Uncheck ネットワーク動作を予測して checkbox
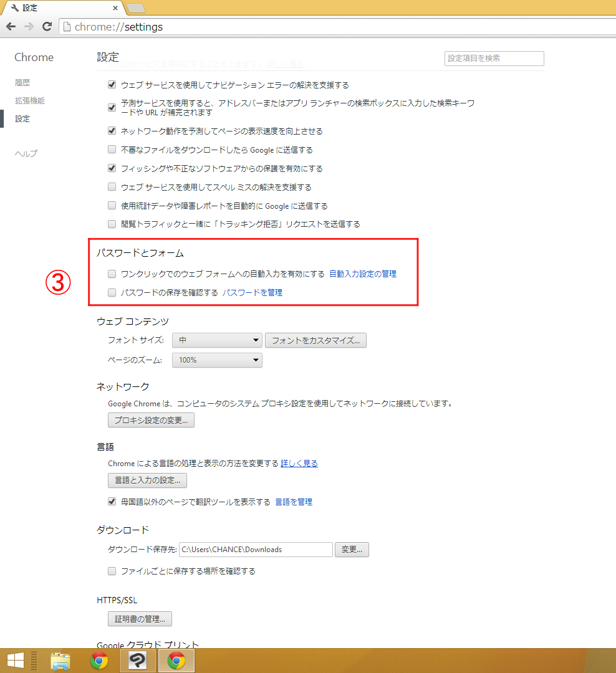616x673 pixels. click(x=112, y=130)
